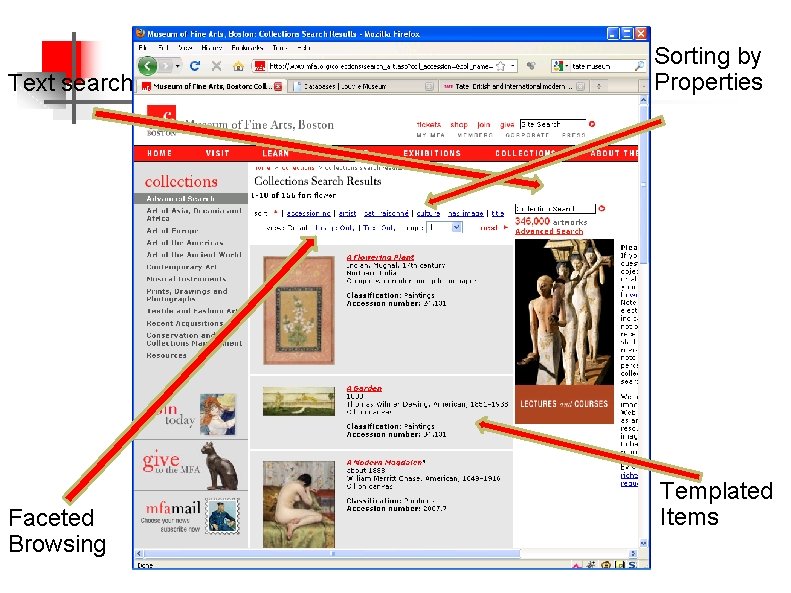Click the vertical scrollbar down arrow
The width and height of the screenshot is (791, 593).
(643, 543)
